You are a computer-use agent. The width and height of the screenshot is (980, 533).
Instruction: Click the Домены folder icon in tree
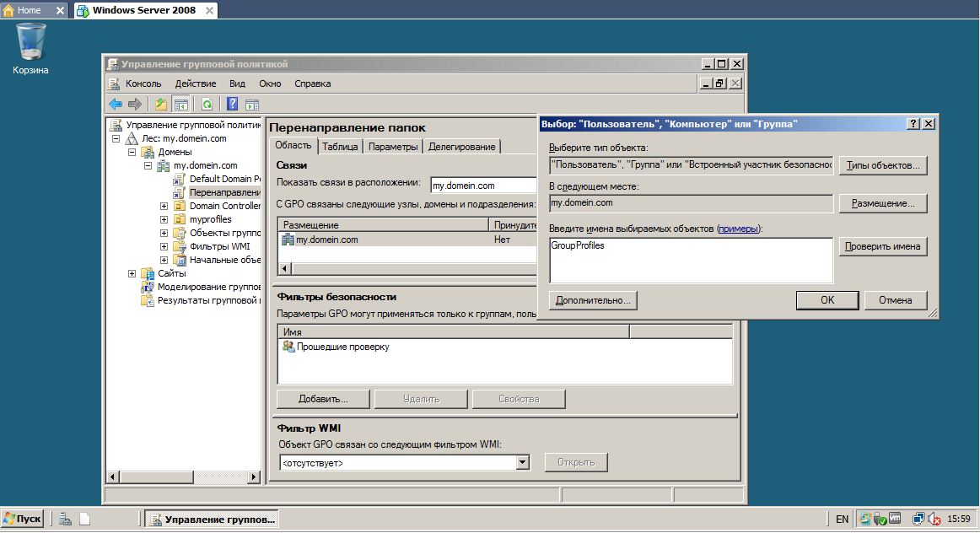click(148, 152)
